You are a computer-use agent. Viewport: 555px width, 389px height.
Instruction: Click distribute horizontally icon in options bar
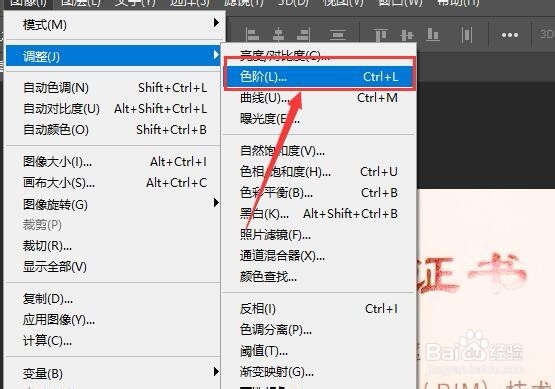click(x=467, y=35)
